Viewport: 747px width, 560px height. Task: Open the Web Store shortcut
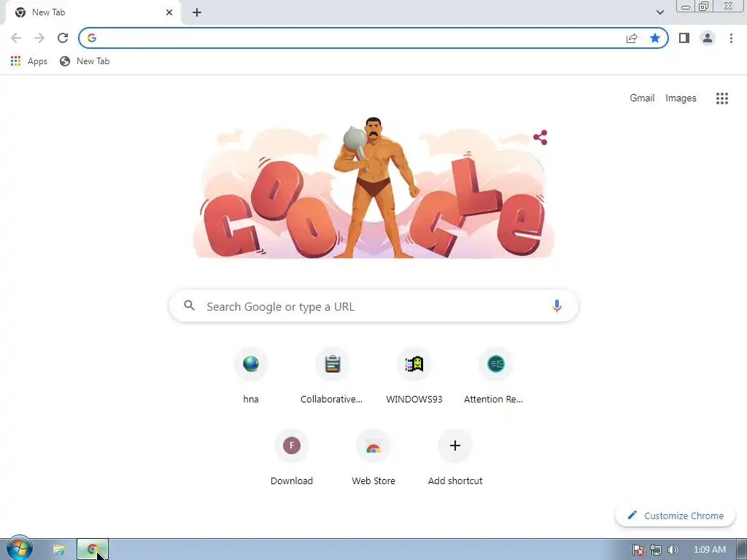[373, 458]
